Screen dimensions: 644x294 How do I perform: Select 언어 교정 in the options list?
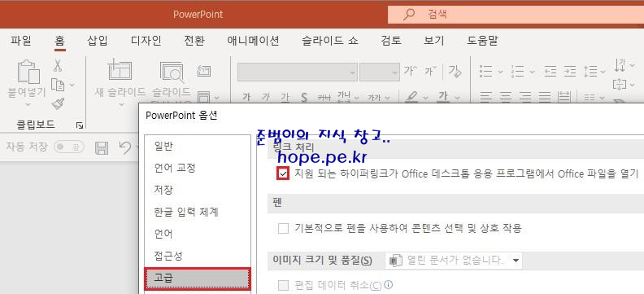pos(198,168)
